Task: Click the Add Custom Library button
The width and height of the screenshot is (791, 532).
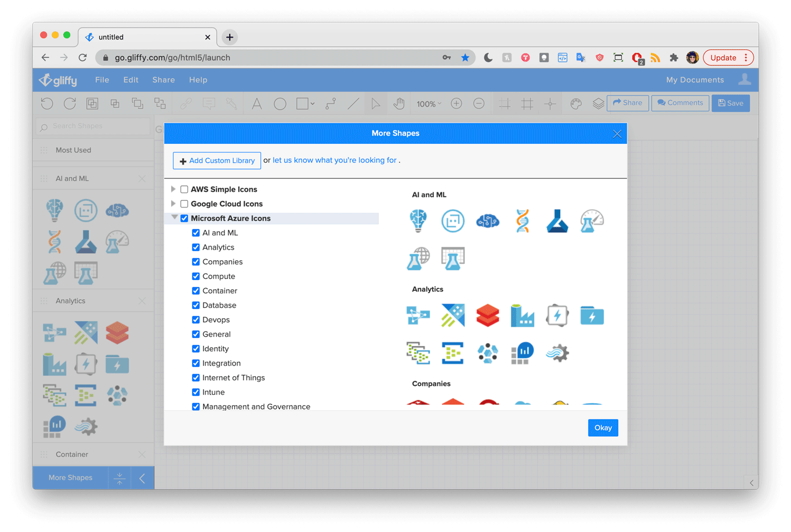Action: tap(217, 161)
